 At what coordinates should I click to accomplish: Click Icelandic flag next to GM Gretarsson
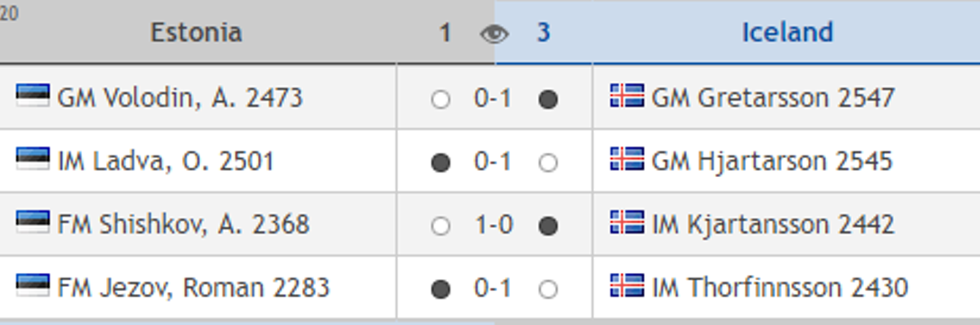click(x=627, y=96)
